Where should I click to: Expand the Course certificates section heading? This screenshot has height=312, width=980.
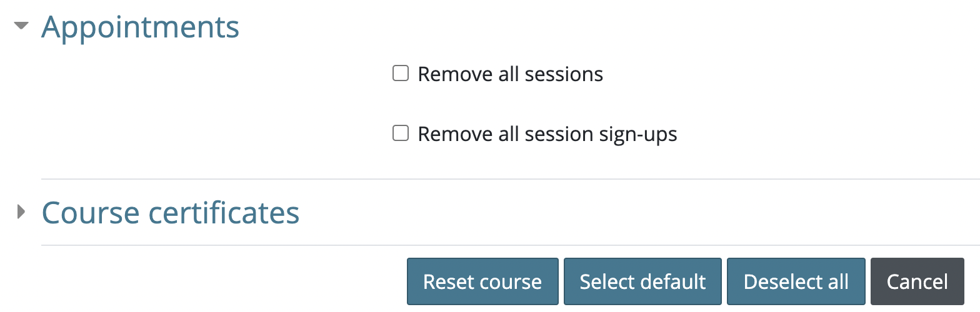click(x=170, y=213)
